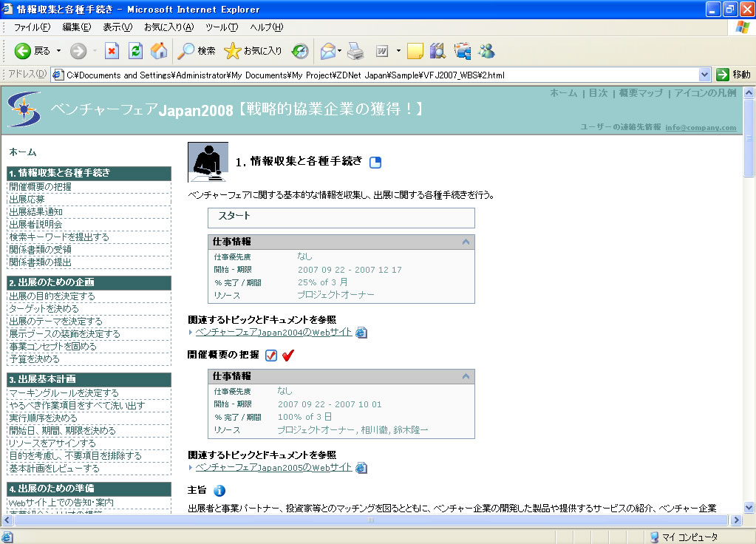756x544 pixels.
Task: Click the Mail envelope icon
Action: pos(328,51)
